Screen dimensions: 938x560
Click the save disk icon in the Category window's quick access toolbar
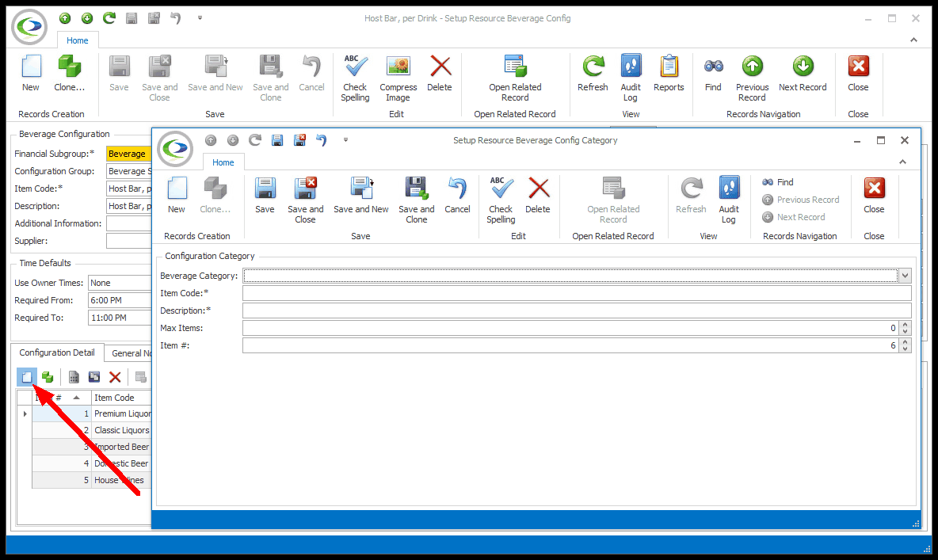tap(277, 140)
